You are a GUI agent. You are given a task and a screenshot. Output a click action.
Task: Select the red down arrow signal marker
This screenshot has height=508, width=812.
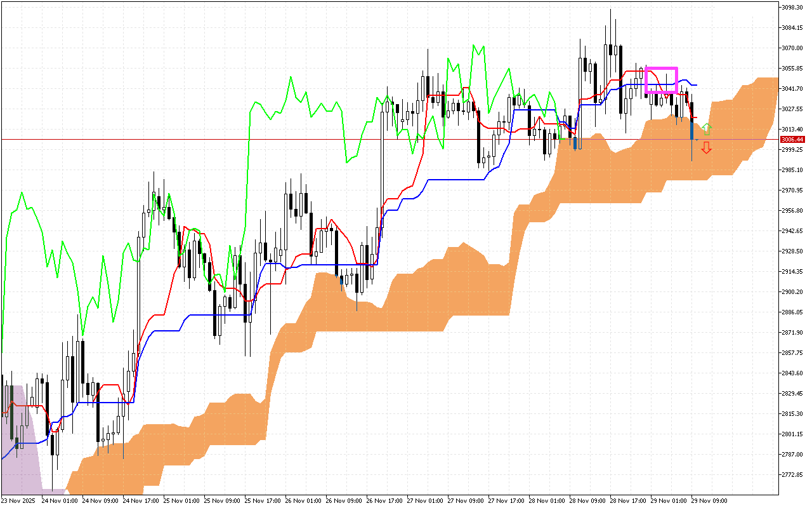[x=706, y=147]
